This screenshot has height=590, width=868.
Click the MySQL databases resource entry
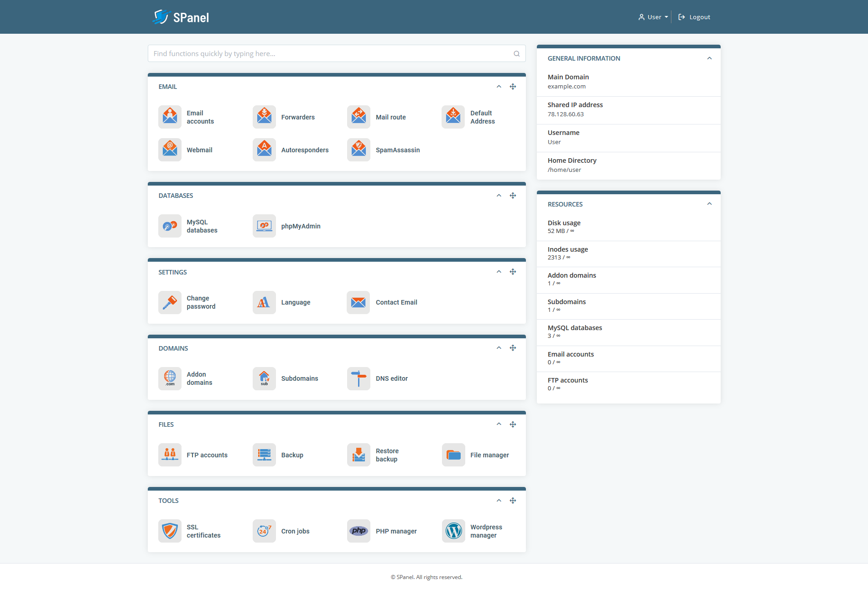629,332
